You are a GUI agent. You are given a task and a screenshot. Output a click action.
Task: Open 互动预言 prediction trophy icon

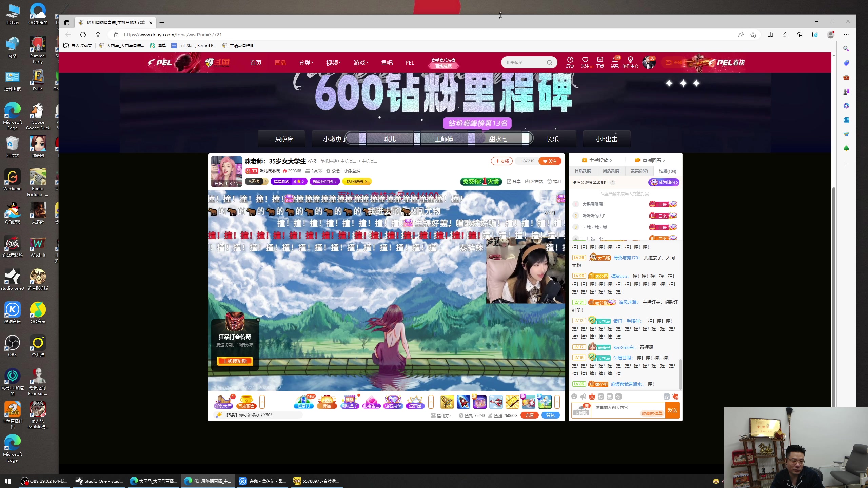[246, 402]
